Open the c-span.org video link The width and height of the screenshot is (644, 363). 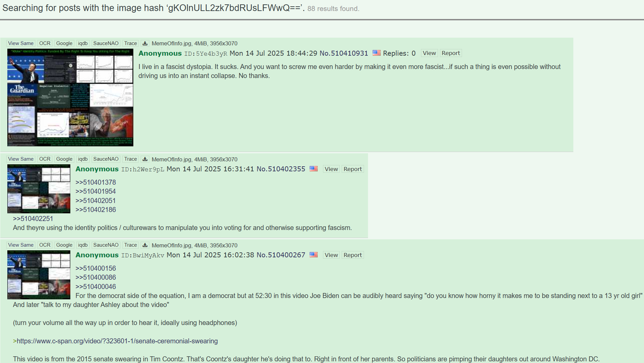(x=117, y=341)
